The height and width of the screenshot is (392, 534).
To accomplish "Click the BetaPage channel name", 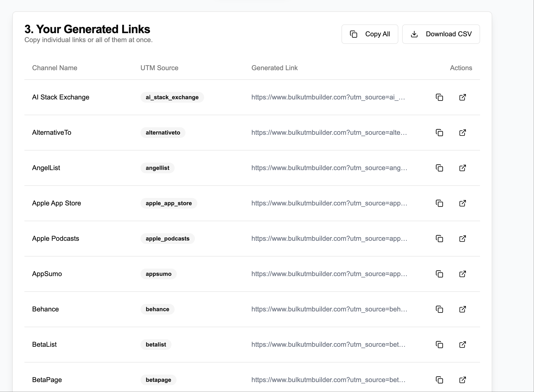I will (47, 380).
